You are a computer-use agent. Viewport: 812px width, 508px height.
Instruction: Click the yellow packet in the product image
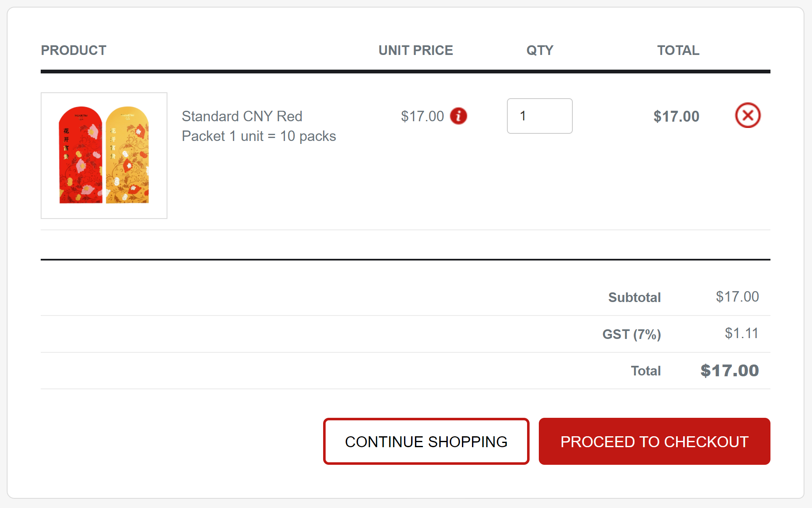(127, 155)
